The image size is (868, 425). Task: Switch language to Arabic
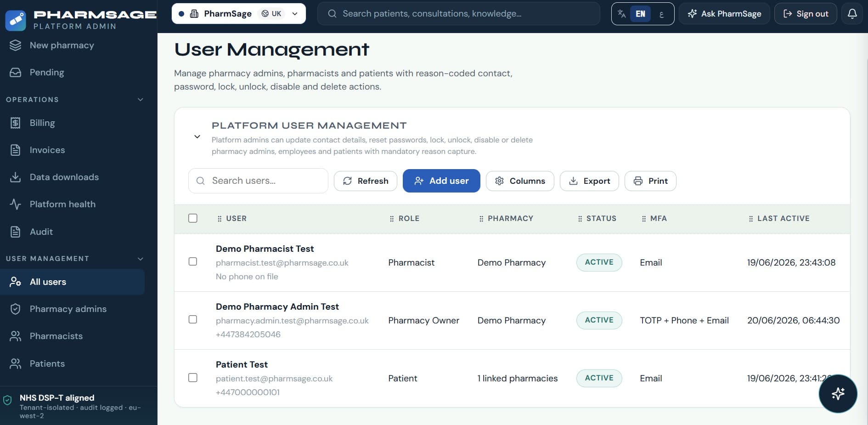coord(661,14)
